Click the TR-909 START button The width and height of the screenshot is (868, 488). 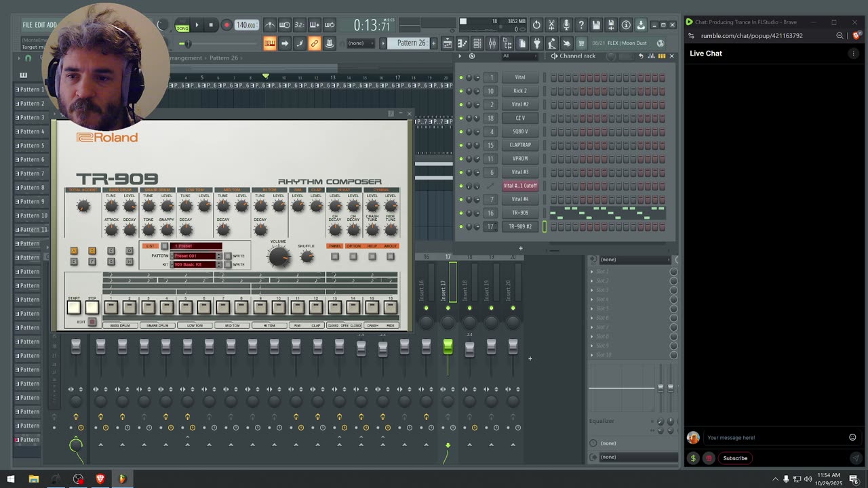pos(74,307)
